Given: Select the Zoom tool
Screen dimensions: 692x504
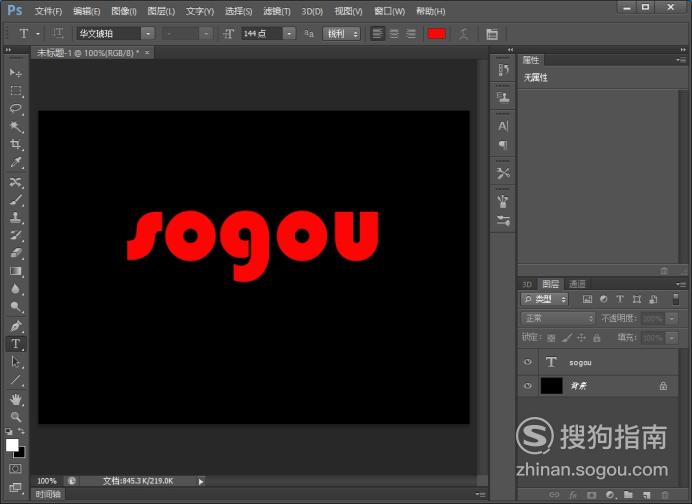Looking at the screenshot, I should pos(16,417).
